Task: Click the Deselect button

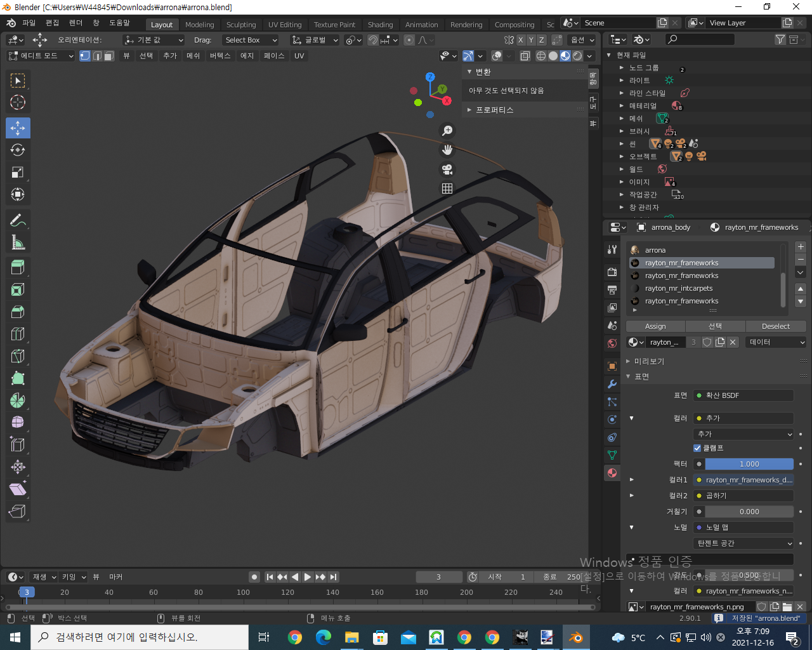Action: coord(775,326)
